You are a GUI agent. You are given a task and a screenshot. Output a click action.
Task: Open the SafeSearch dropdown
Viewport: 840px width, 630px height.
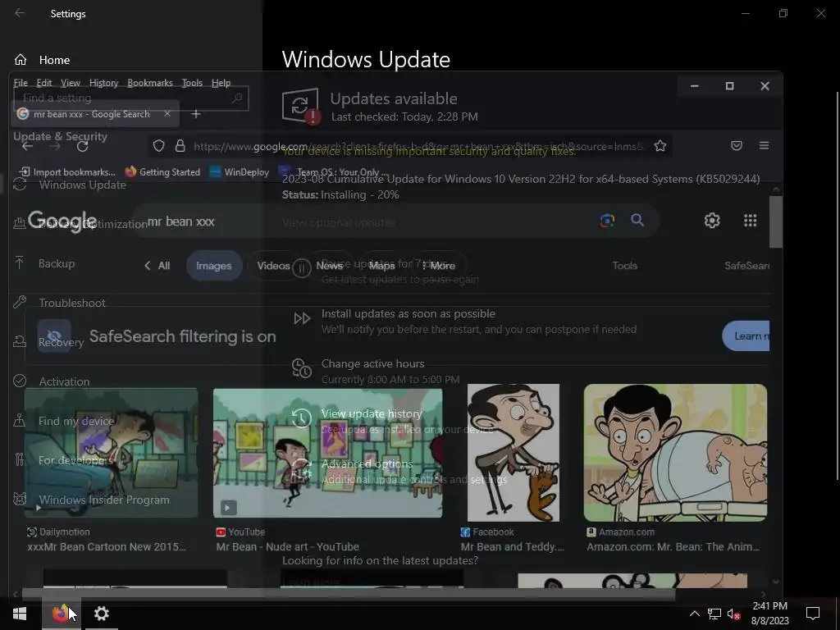coord(746,266)
